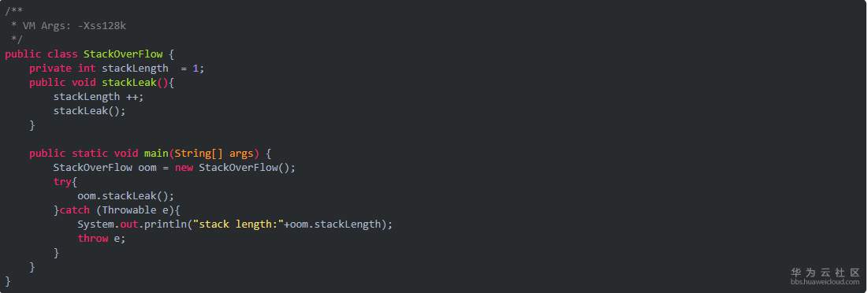
Task: Click the oom.stackLeak() call inside try
Action: [125, 195]
